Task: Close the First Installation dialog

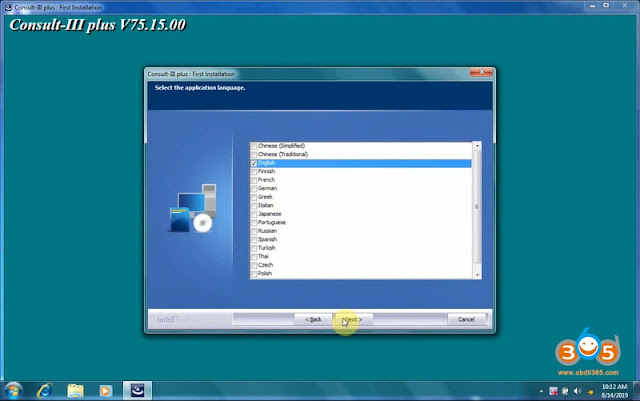Action: [x=481, y=72]
